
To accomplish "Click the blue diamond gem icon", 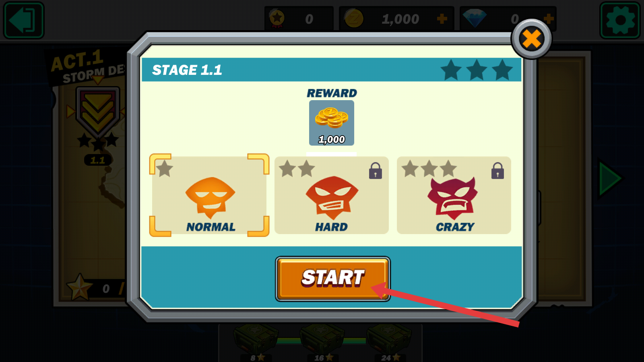I will 475,19.
